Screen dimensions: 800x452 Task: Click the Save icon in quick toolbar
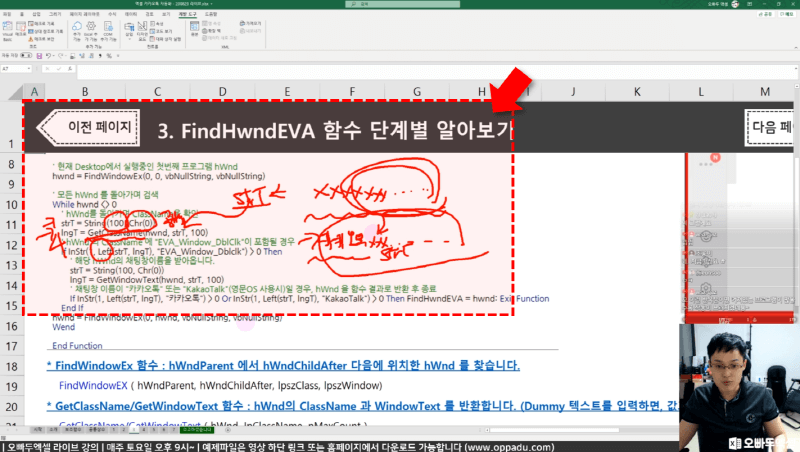(x=39, y=56)
